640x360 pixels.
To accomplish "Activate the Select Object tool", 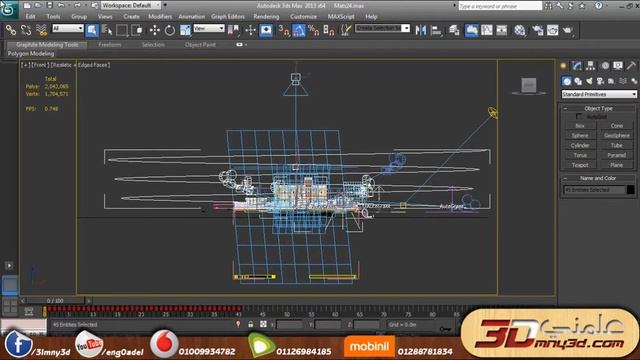I will pyautogui.click(x=92, y=30).
